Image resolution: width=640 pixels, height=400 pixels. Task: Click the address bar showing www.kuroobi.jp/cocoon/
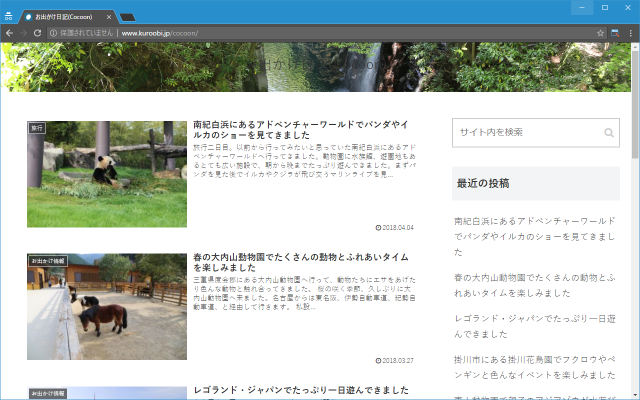[x=300, y=33]
